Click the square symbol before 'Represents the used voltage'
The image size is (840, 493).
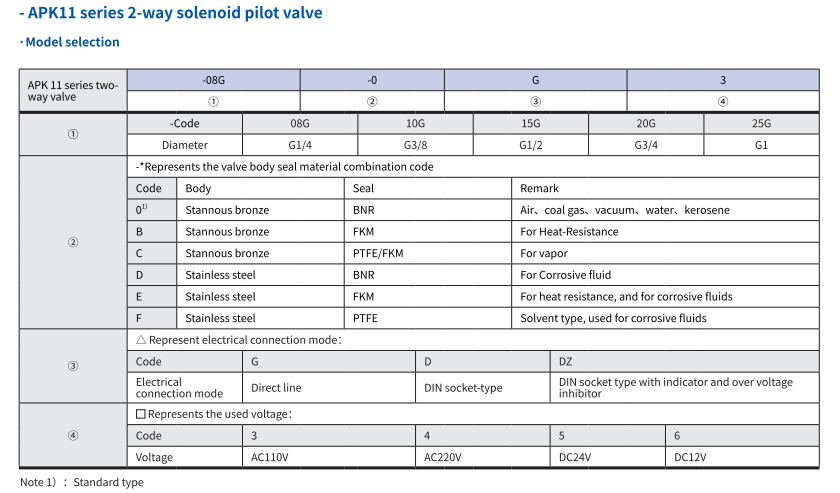(141, 413)
